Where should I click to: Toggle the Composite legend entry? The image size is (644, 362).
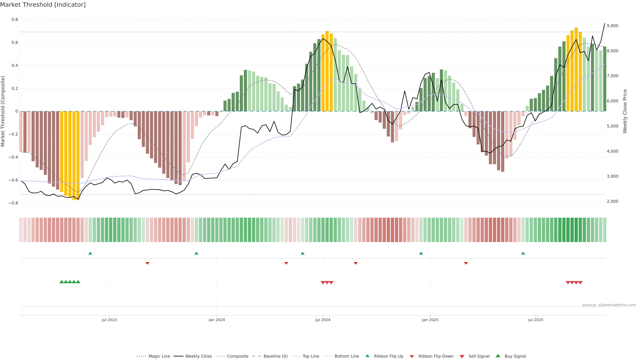pos(237,356)
